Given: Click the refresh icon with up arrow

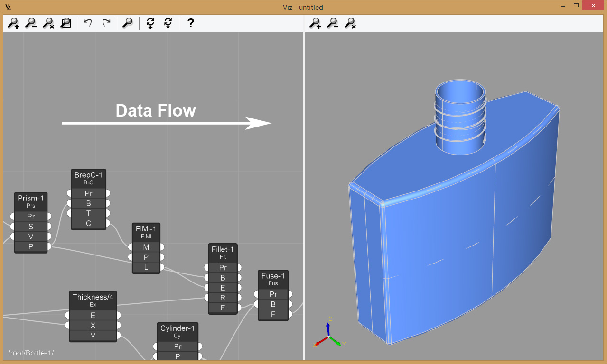Looking at the screenshot, I should coord(150,23).
